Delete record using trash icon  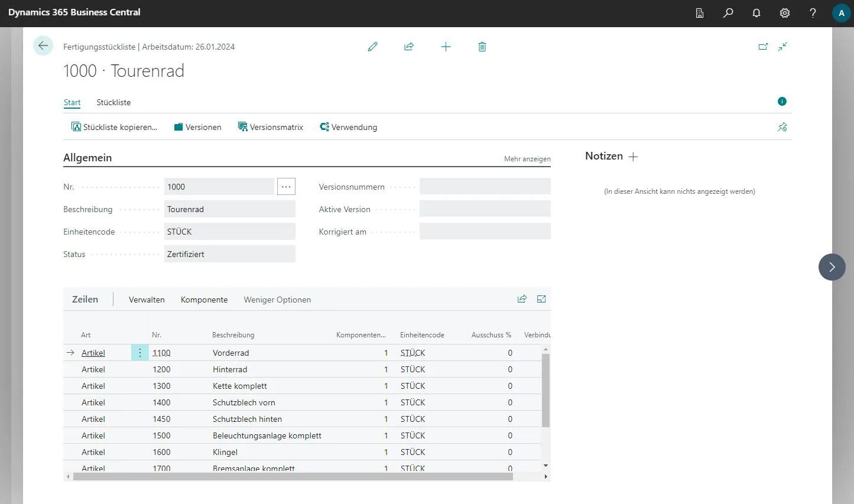click(482, 47)
